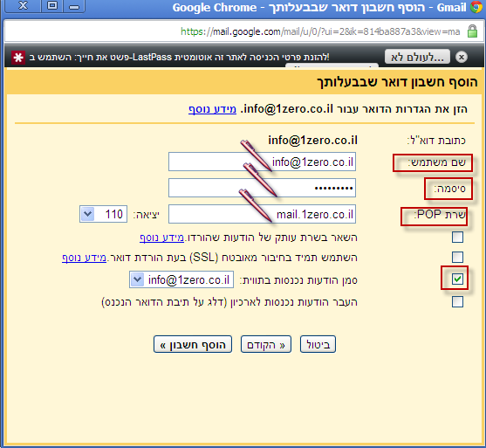This screenshot has height=448, width=486.
Task: Click the address bar URL
Action: [320, 31]
